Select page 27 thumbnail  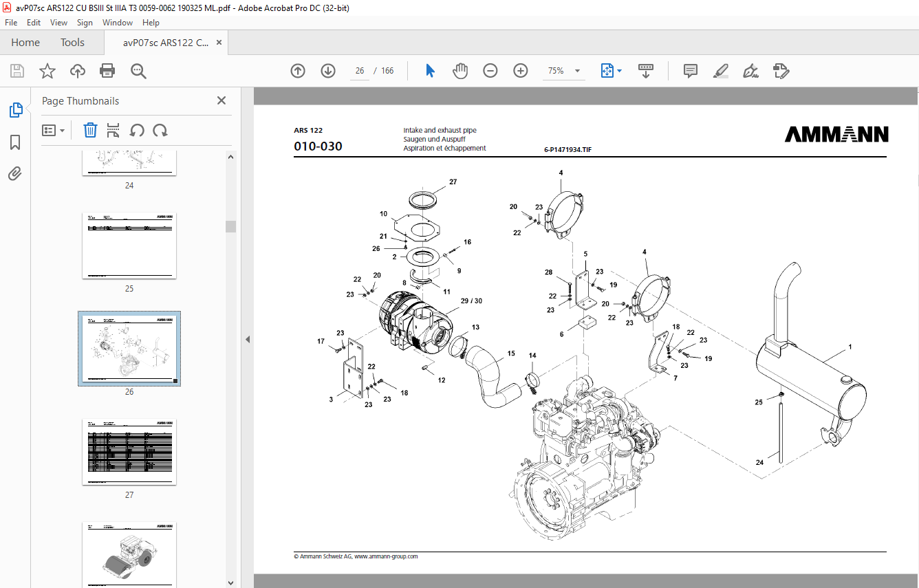[129, 451]
